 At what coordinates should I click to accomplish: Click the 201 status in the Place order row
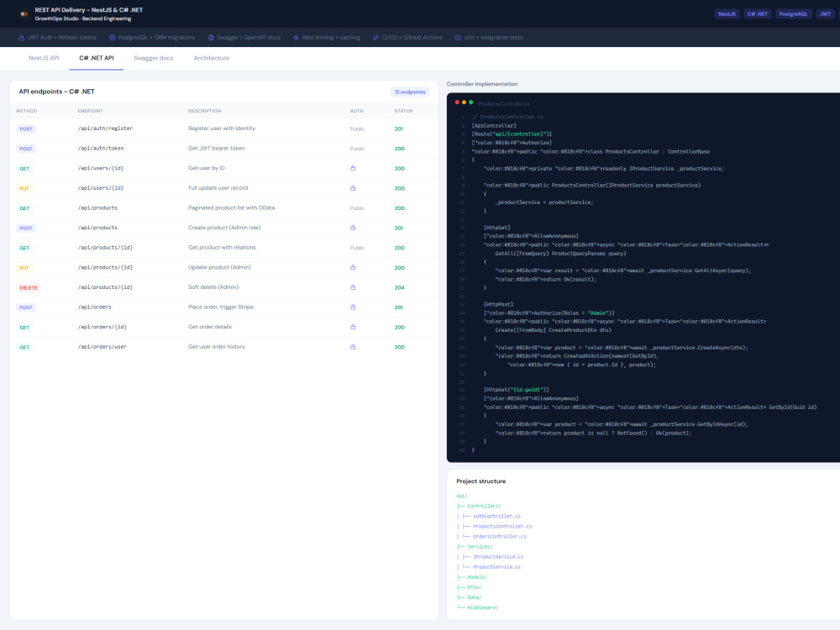pyautogui.click(x=398, y=307)
